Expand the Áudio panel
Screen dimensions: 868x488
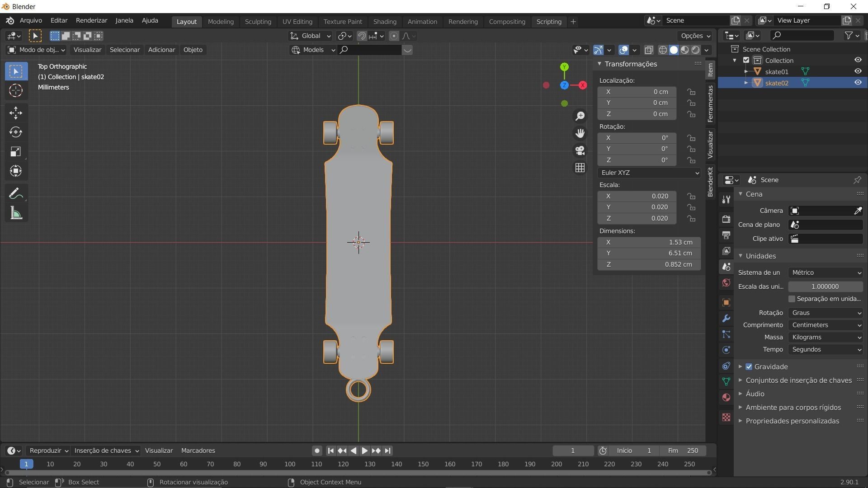(x=755, y=394)
